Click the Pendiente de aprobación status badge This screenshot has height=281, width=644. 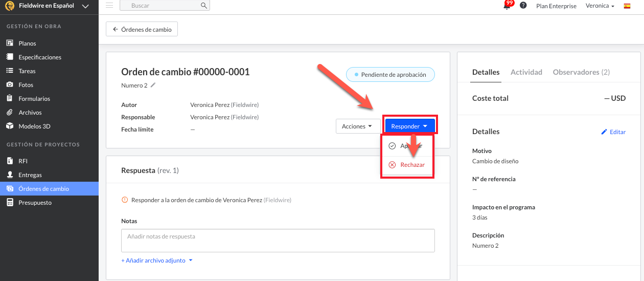click(390, 74)
